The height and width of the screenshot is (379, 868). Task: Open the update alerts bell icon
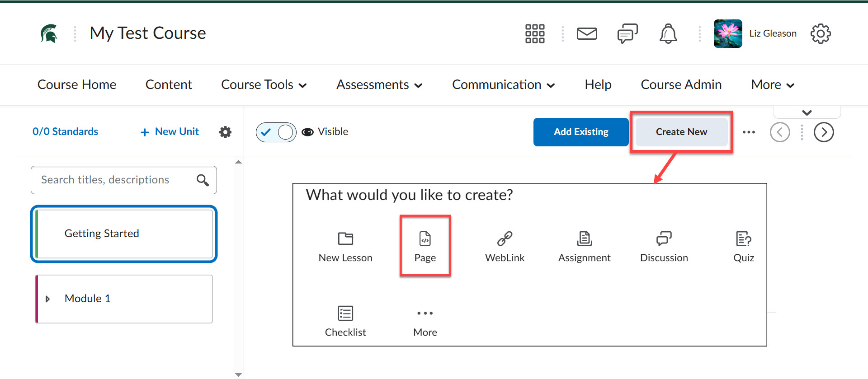[x=668, y=34]
